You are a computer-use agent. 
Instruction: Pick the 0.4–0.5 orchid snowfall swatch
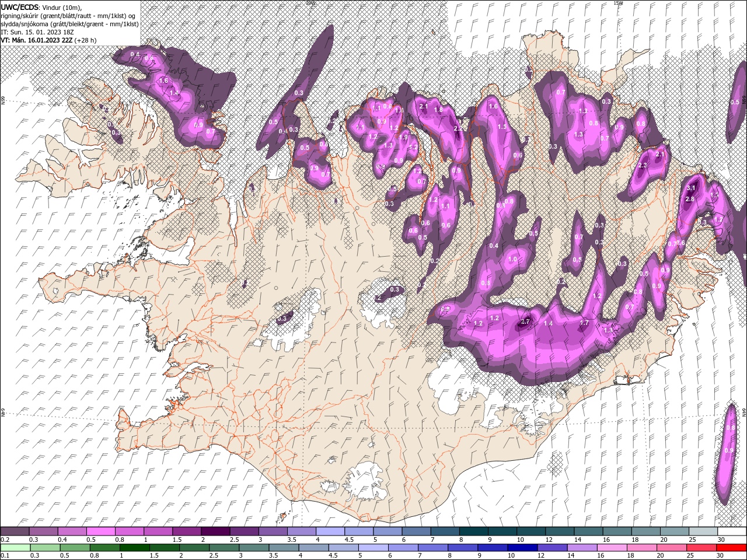coord(72,531)
